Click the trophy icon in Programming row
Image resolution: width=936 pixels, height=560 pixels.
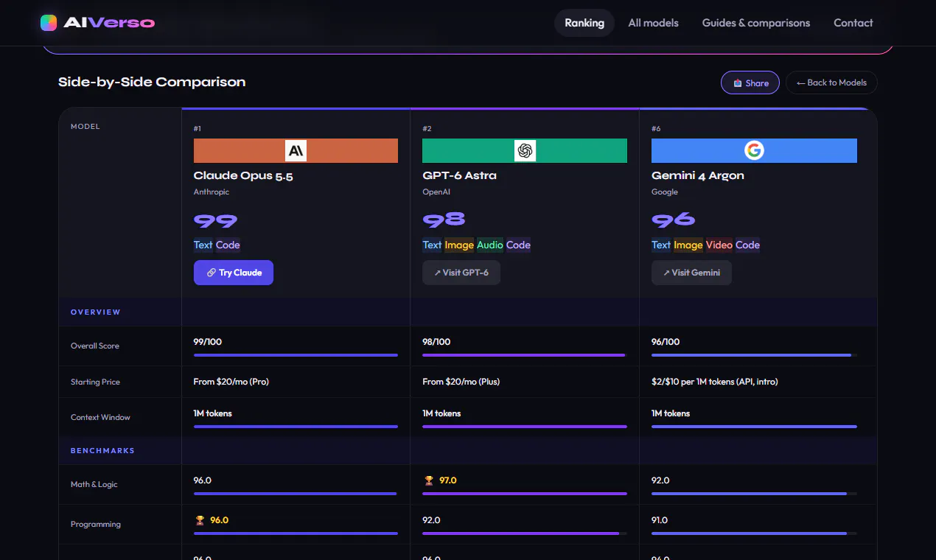(x=200, y=520)
